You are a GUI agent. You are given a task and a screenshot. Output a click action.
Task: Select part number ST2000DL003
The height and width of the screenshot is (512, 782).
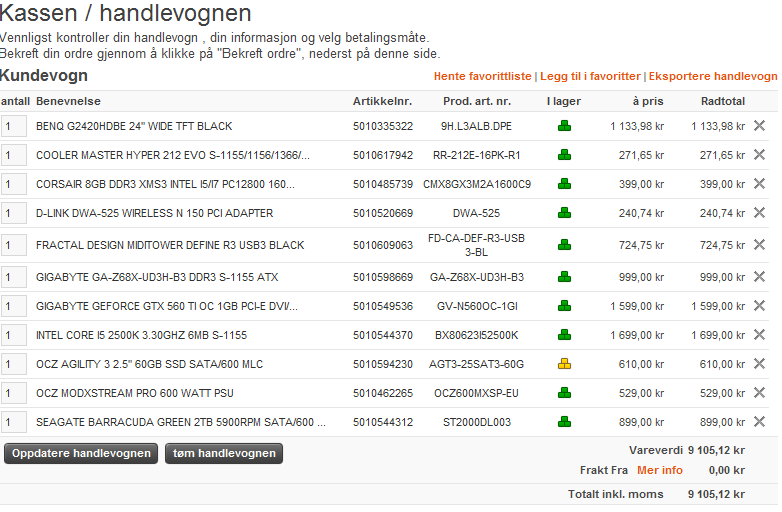(x=476, y=422)
